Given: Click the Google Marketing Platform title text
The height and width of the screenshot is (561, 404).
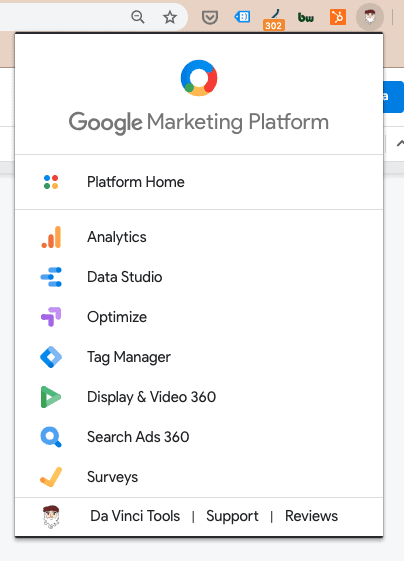Looking at the screenshot, I should (x=199, y=122).
